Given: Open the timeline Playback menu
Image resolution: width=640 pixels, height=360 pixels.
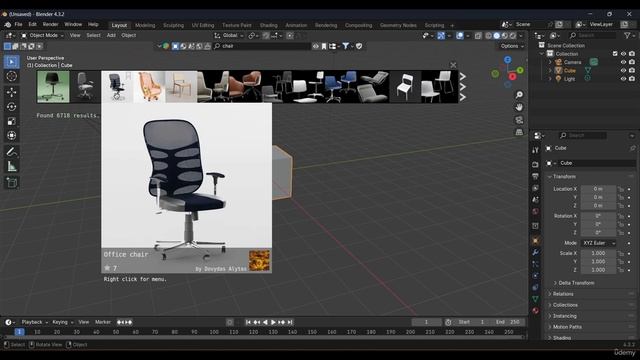Looking at the screenshot, I should point(34,322).
